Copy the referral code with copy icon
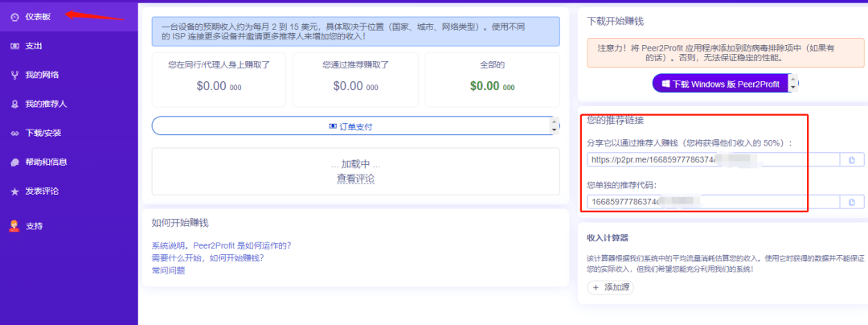 (x=850, y=201)
